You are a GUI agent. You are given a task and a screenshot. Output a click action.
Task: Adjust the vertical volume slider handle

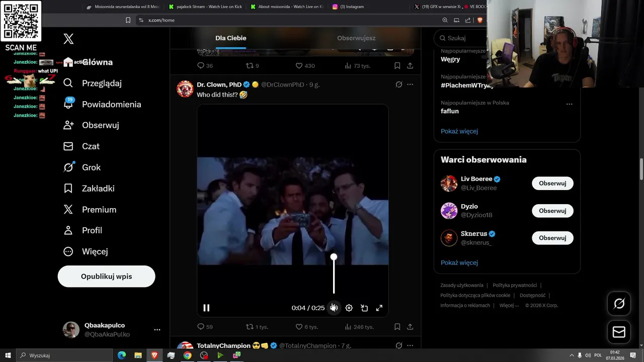(x=334, y=257)
